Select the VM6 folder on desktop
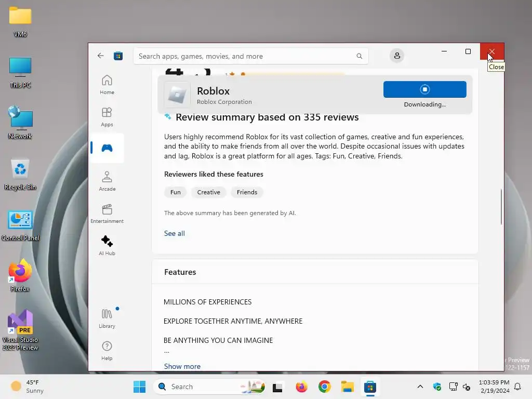Screen dimensions: 532x399 (20, 22)
